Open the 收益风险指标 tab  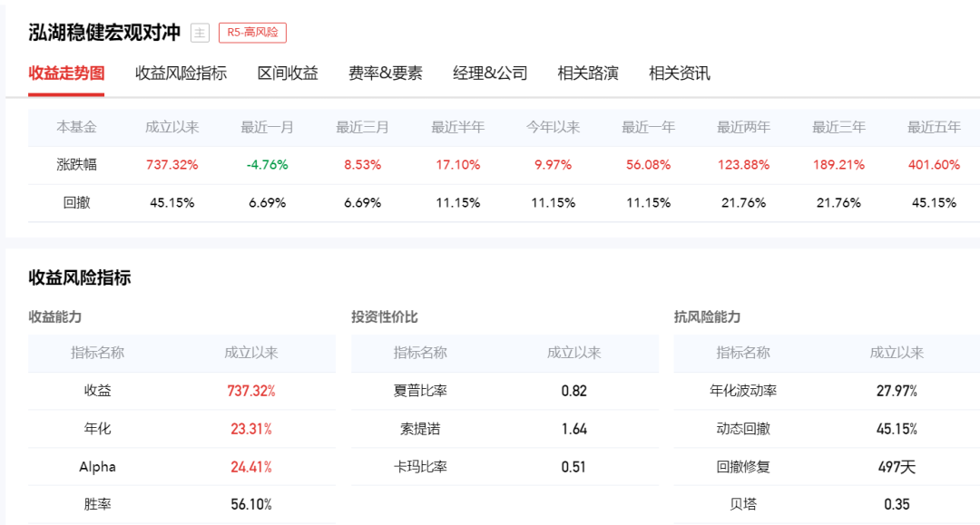click(x=181, y=73)
